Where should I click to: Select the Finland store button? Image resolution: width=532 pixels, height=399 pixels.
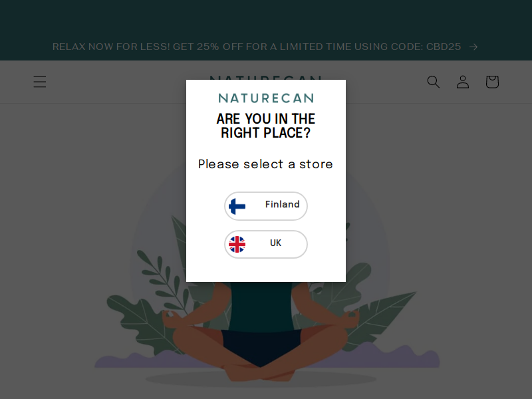pos(265,206)
